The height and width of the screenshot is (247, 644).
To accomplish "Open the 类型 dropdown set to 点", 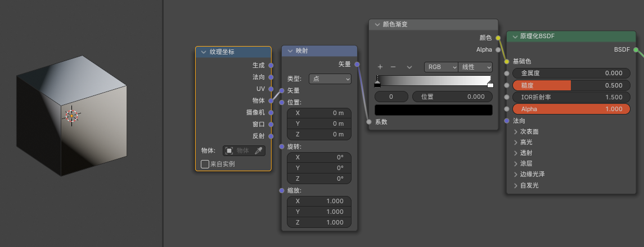I will coord(330,79).
